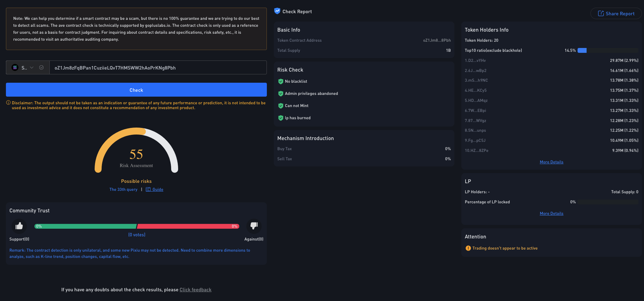Click the shield beside Admin privileges abandoned
The width and height of the screenshot is (644, 301).
tap(280, 93)
